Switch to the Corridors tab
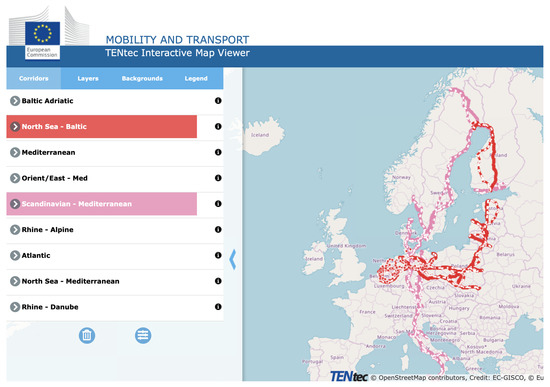Image resolution: width=550 pixels, height=387 pixels. (34, 78)
